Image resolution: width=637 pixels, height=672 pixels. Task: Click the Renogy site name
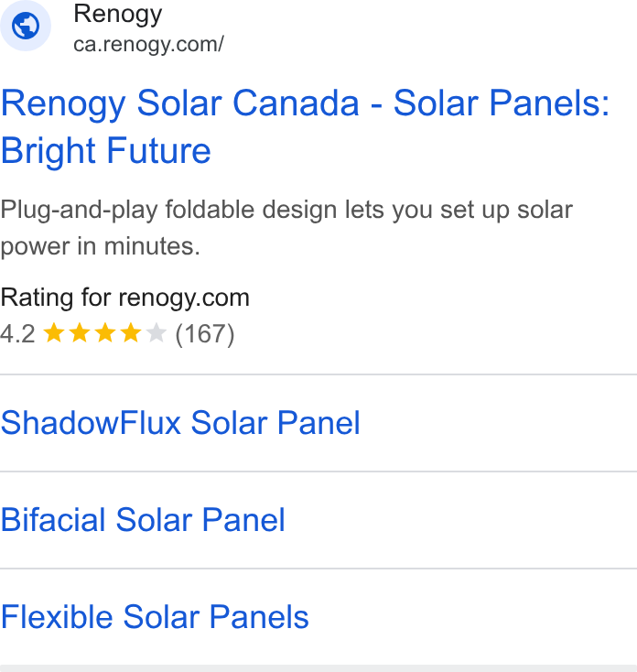(118, 14)
